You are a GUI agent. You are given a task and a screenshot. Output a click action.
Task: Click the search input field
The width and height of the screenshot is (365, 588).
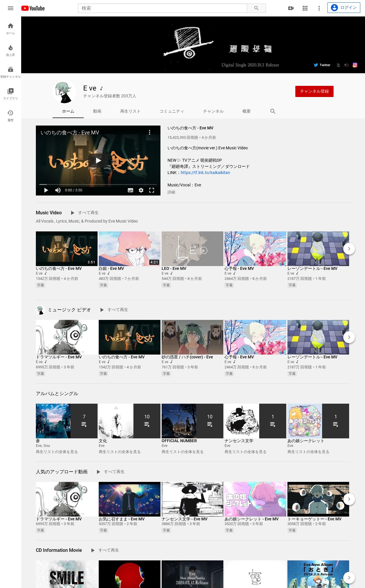click(x=162, y=8)
